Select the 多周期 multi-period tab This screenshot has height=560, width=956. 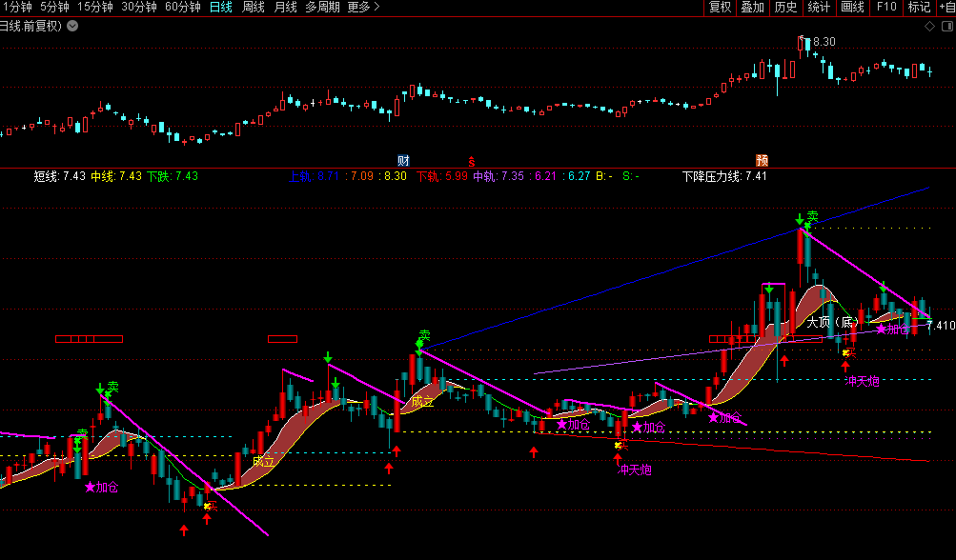click(x=324, y=8)
